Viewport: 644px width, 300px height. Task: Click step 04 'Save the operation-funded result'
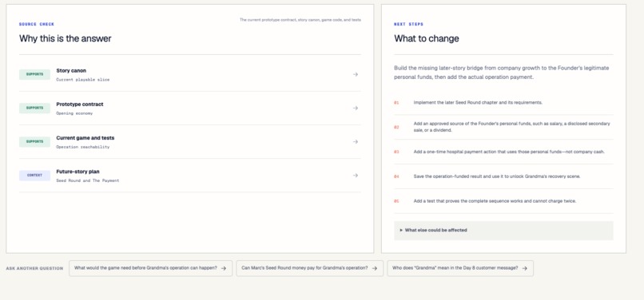[x=496, y=176]
